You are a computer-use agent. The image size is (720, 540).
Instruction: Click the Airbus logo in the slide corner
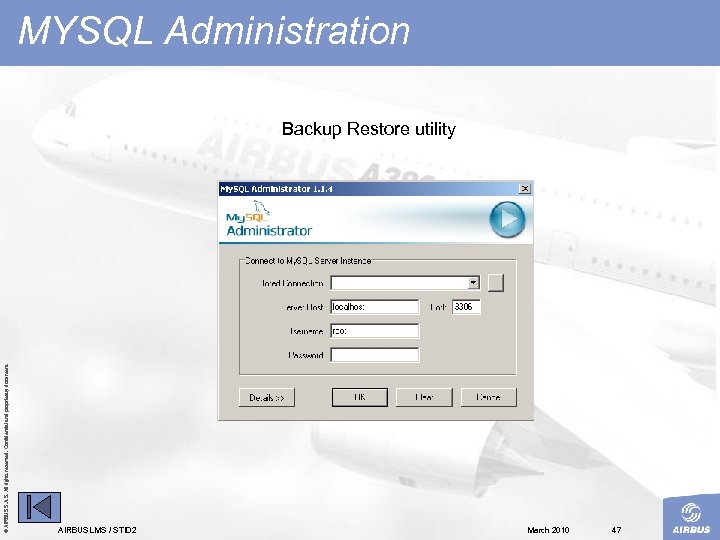point(691,517)
